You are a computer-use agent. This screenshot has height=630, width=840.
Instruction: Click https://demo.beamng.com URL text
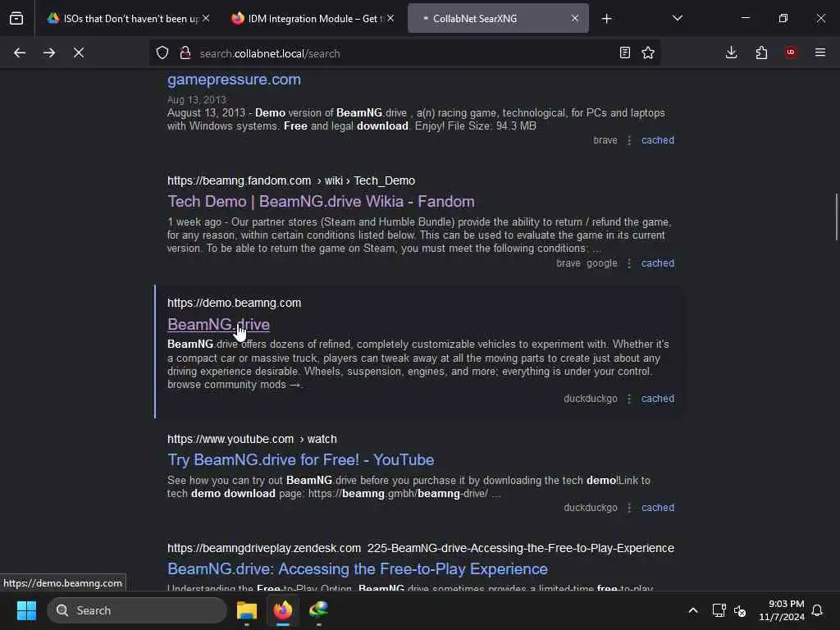pyautogui.click(x=234, y=303)
